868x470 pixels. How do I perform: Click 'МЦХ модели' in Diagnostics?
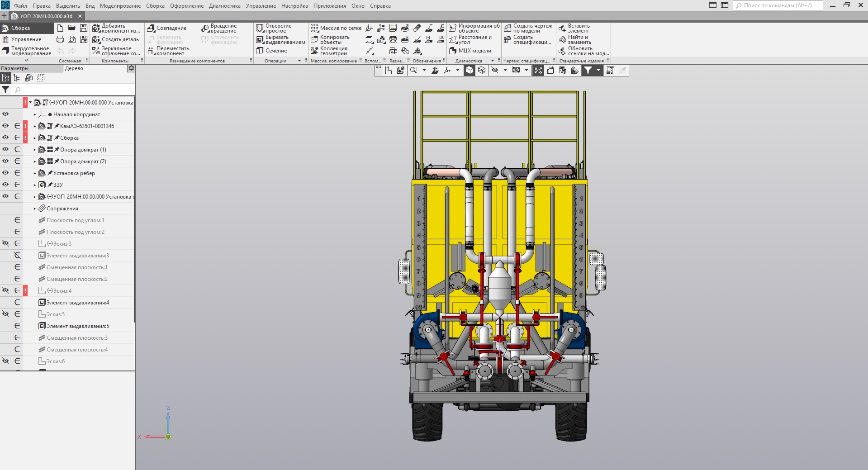pos(470,51)
